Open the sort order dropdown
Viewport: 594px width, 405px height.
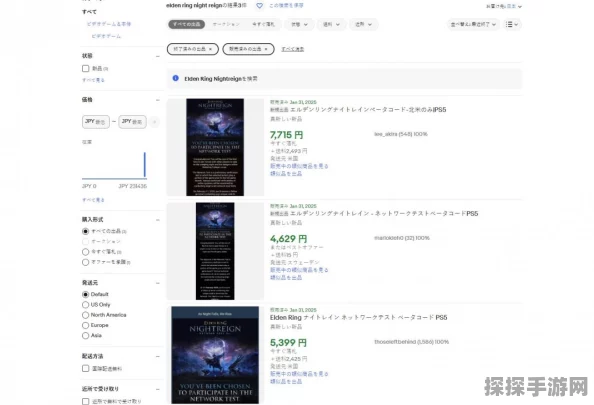pyautogui.click(x=473, y=24)
